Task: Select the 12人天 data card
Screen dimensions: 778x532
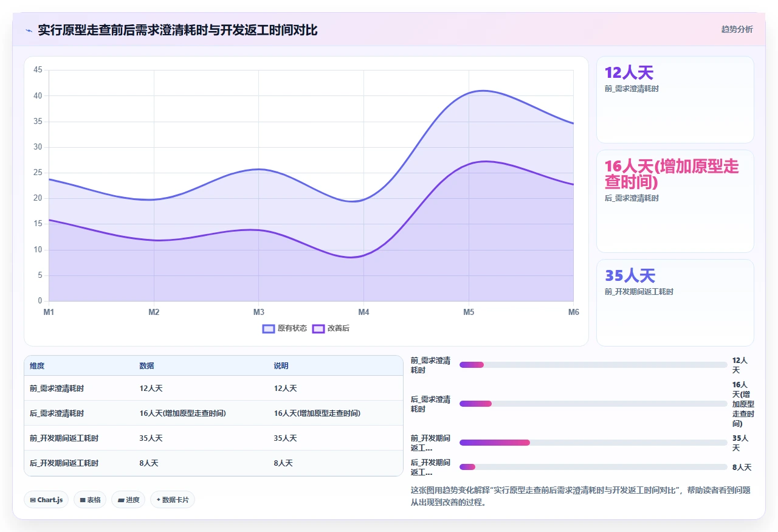Action: [675, 100]
